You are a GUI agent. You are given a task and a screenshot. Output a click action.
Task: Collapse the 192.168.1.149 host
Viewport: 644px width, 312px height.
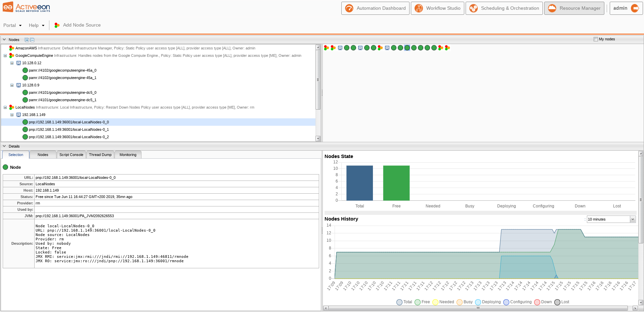click(12, 115)
